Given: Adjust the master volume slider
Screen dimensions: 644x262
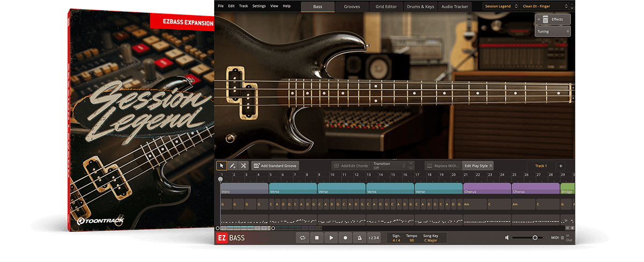Looking at the screenshot, I should click(x=525, y=238).
